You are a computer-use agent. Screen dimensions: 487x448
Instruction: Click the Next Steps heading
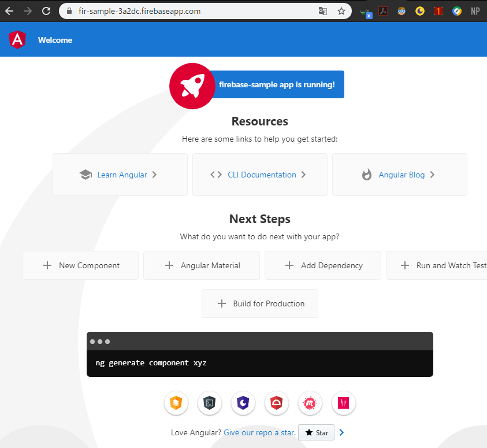pos(259,219)
